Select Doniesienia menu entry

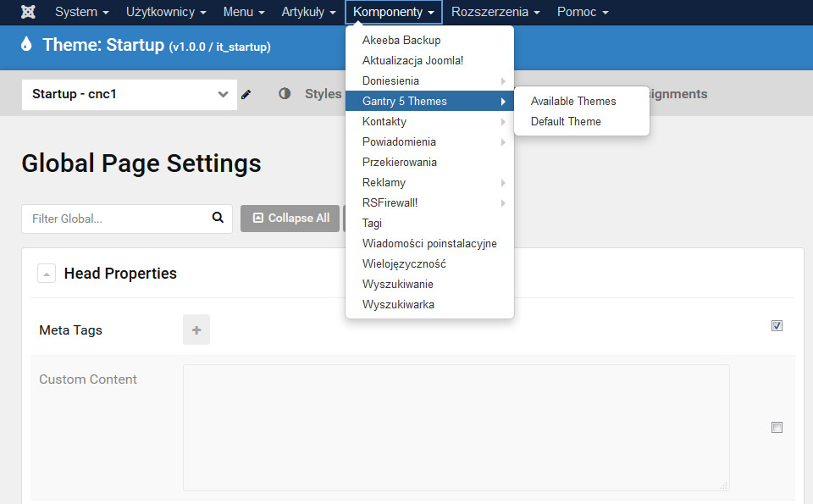pyautogui.click(x=429, y=80)
